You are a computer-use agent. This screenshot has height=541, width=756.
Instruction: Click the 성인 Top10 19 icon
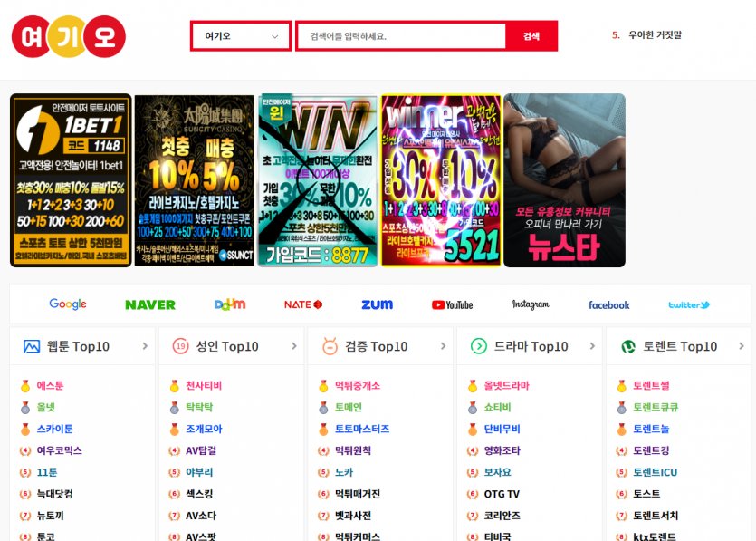click(181, 346)
